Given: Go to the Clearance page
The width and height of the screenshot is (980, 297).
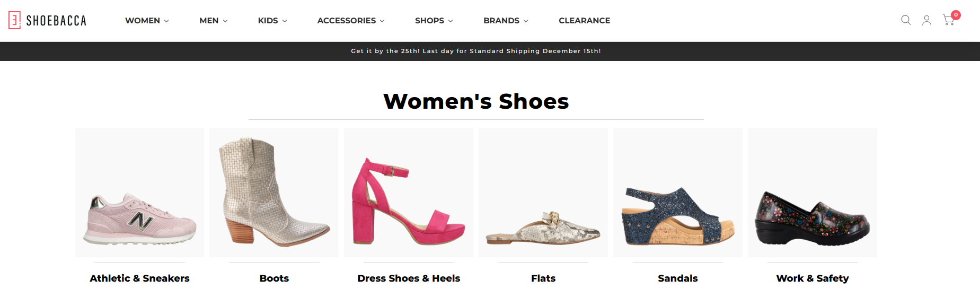Looking at the screenshot, I should 584,21.
